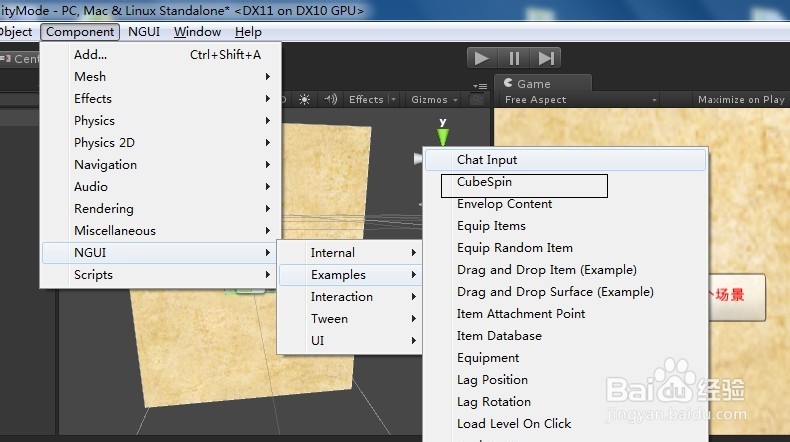790x442 pixels.
Task: Expand the Physics submenu
Action: (x=160, y=121)
